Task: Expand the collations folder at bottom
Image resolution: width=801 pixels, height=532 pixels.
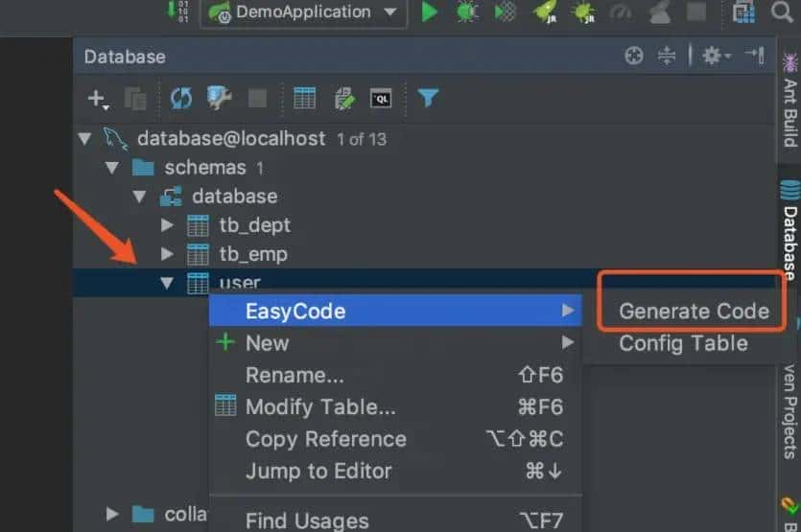Action: click(x=112, y=514)
